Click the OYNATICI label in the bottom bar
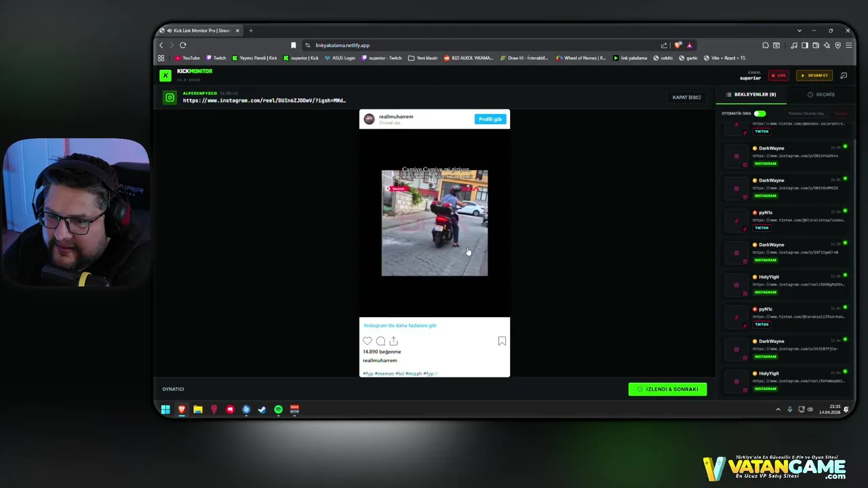Viewport: 868px width, 488px height. click(173, 389)
